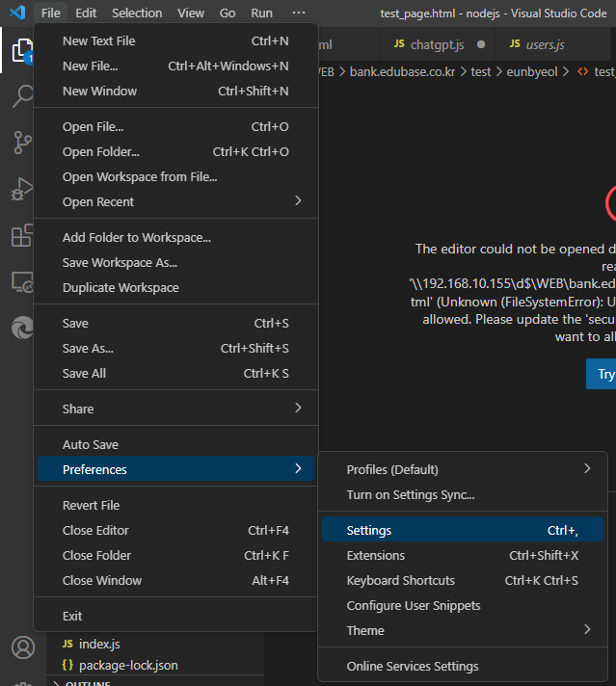The height and width of the screenshot is (686, 616).
Task: Open Run and Debug view icon
Action: [x=22, y=190]
